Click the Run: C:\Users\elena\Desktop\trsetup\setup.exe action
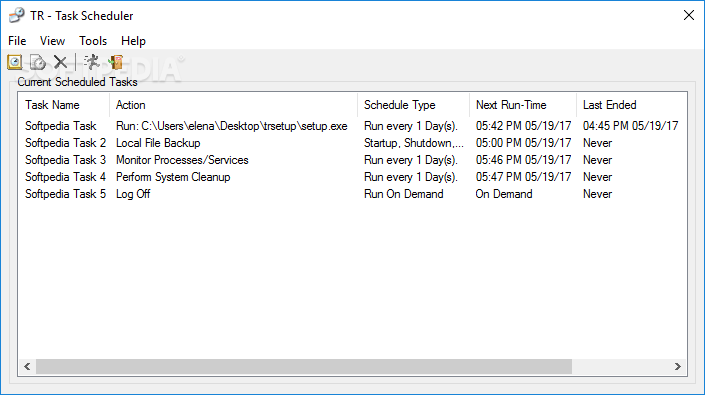The height and width of the screenshot is (395, 705). click(x=232, y=126)
